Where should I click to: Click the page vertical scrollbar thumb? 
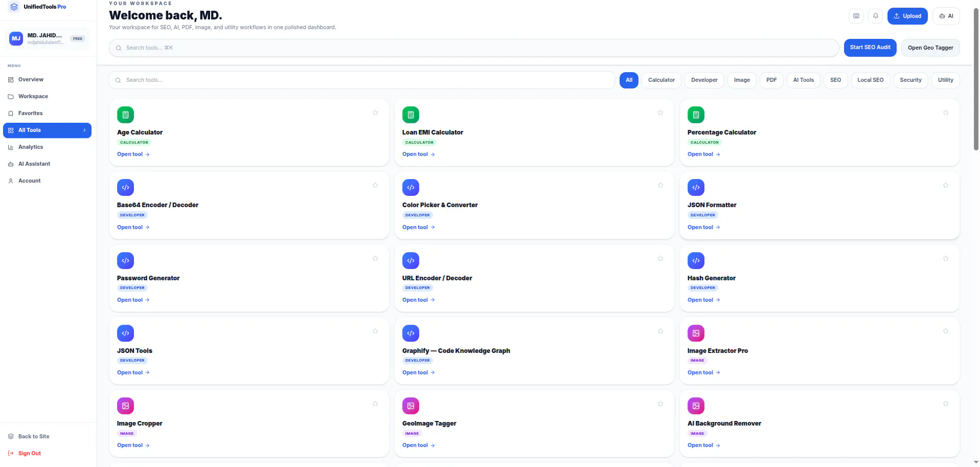[976, 79]
